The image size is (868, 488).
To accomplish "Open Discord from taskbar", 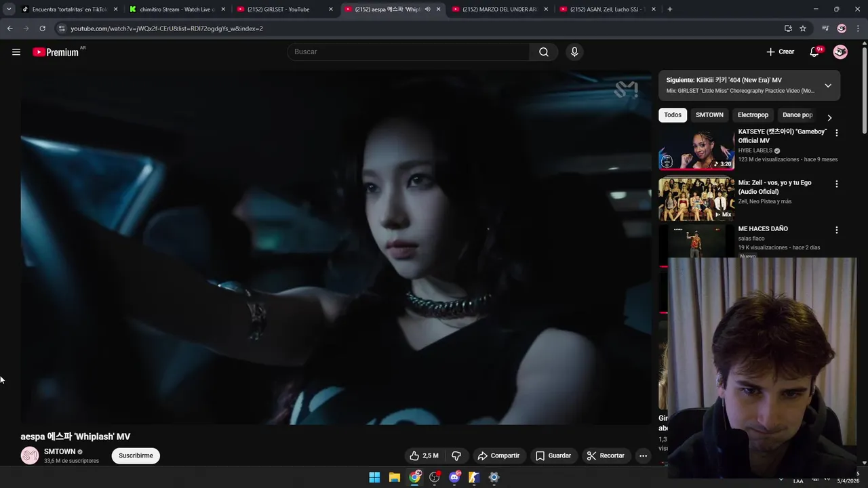I will click(454, 477).
